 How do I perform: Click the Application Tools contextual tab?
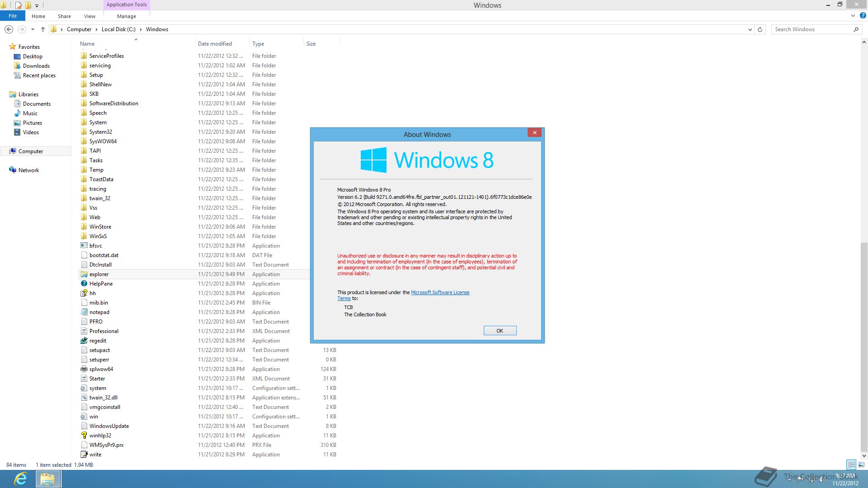[x=127, y=5]
